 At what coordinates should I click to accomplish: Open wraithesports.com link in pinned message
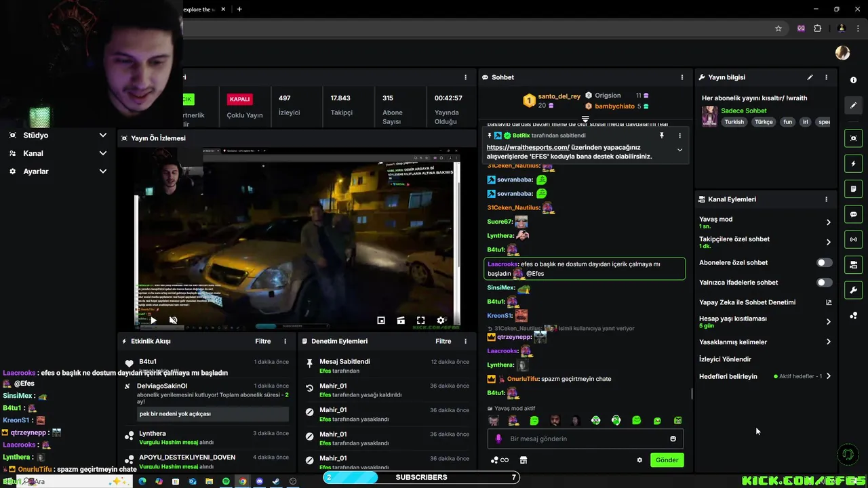528,147
